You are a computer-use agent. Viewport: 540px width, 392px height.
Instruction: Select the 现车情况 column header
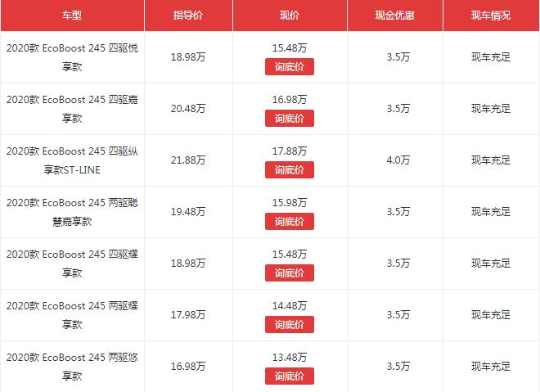click(x=491, y=16)
